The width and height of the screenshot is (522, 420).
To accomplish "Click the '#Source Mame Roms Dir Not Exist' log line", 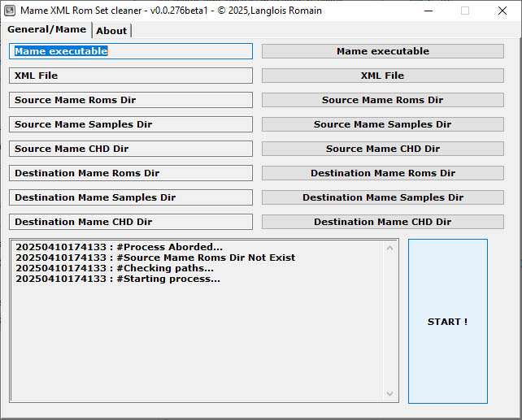I will (x=155, y=258).
